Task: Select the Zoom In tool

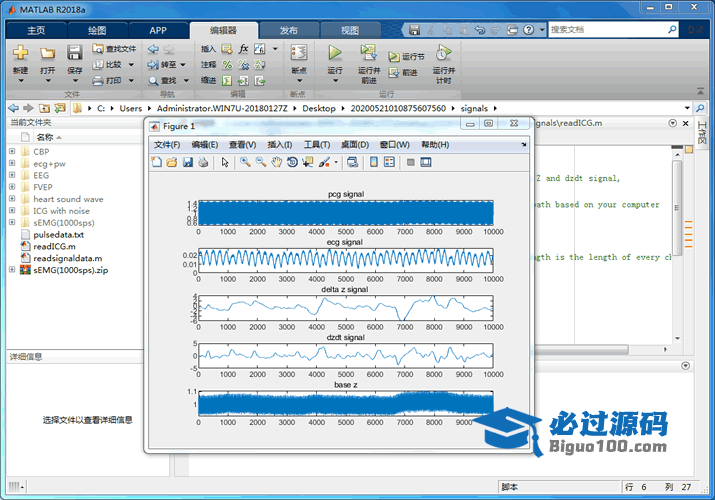Action: (245, 162)
